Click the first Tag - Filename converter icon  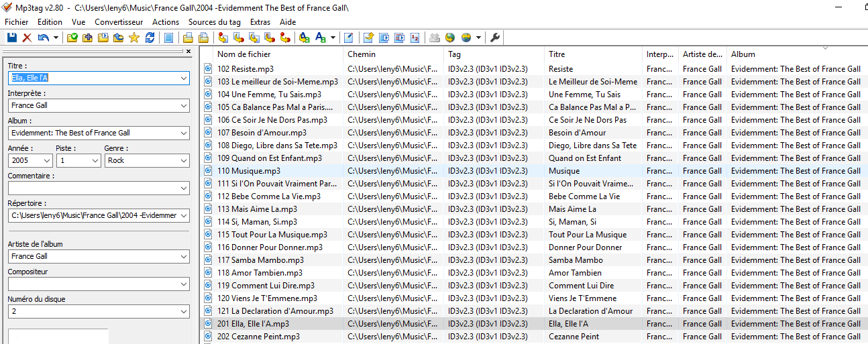[x=223, y=38]
